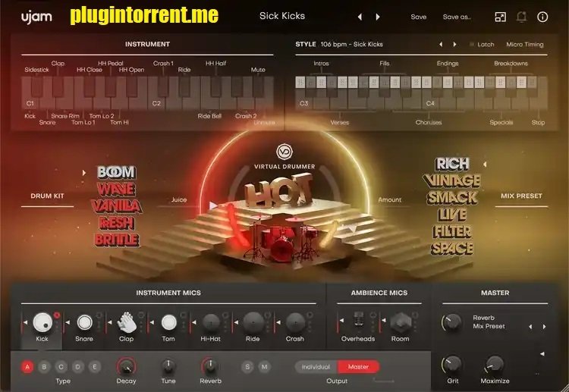Image resolution: width=569 pixels, height=392 pixels.
Task: Select the Tom drum icon
Action: point(168,322)
